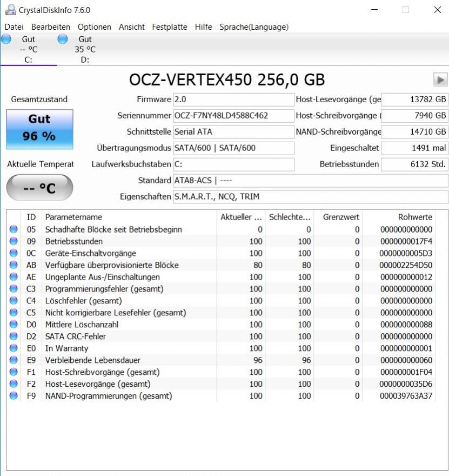Click the Aktueller column header
Image resolution: width=449 pixels, height=476 pixels.
pos(241,217)
